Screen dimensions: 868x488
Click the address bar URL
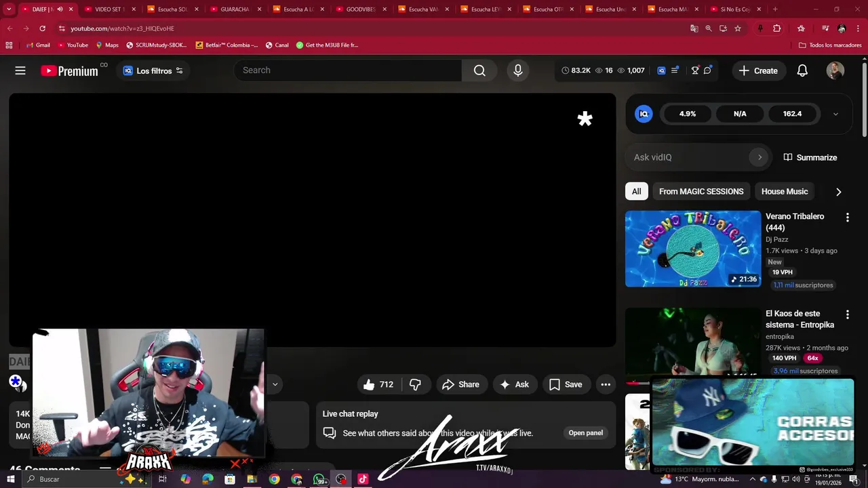pyautogui.click(x=122, y=28)
